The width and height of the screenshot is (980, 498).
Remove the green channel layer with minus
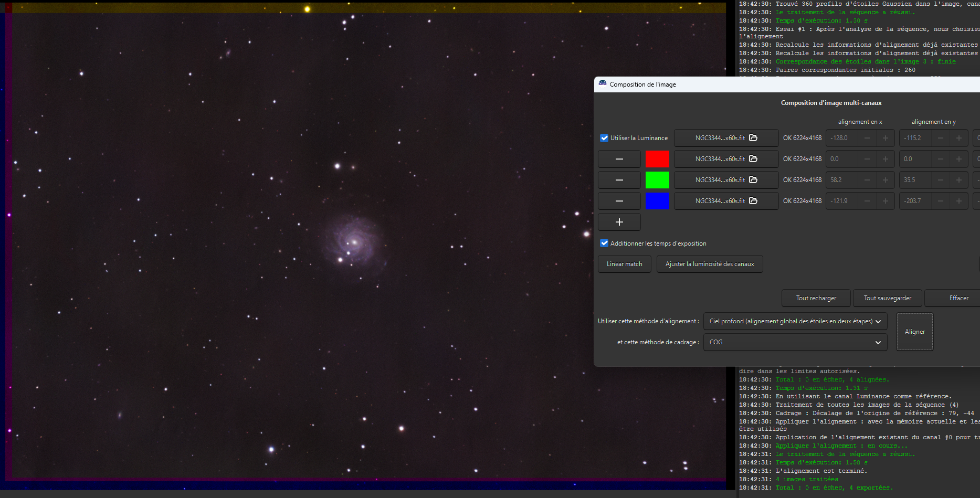pyautogui.click(x=619, y=180)
